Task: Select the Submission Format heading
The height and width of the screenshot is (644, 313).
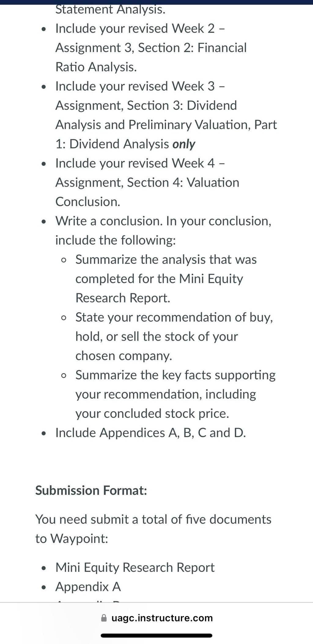Action: click(x=91, y=491)
